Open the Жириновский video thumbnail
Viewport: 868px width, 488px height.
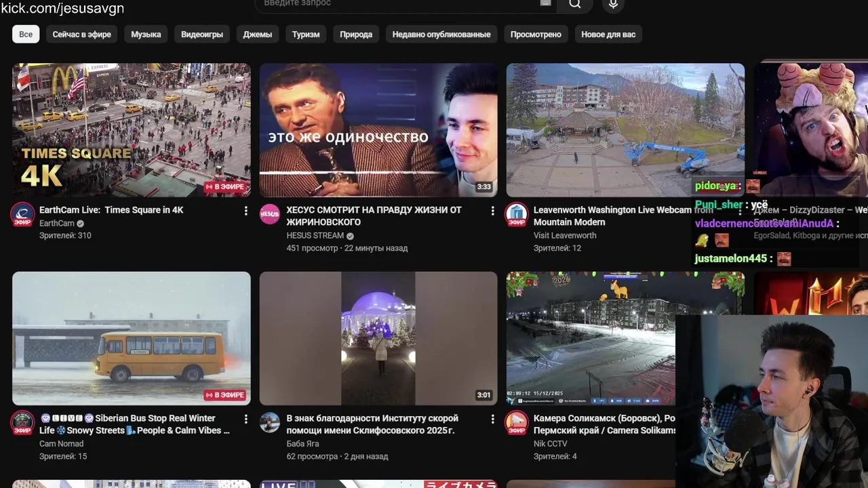378,130
